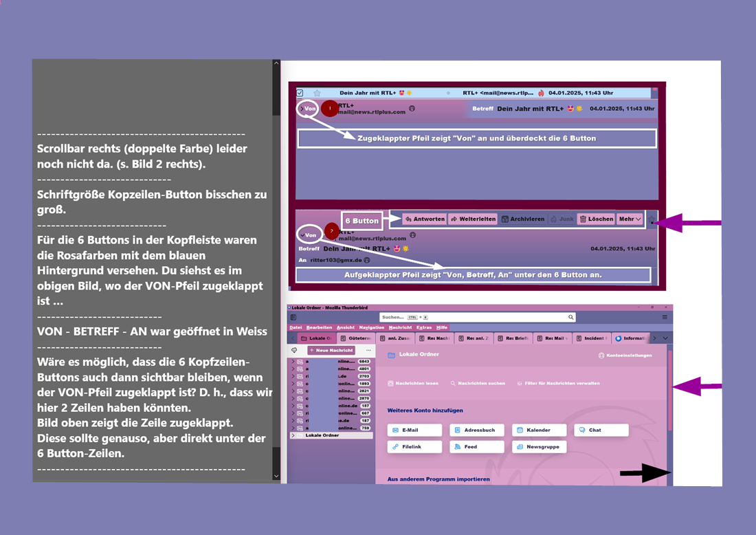The width and height of the screenshot is (756, 535).
Task: Switch to the Informati tab
Action: (631, 338)
